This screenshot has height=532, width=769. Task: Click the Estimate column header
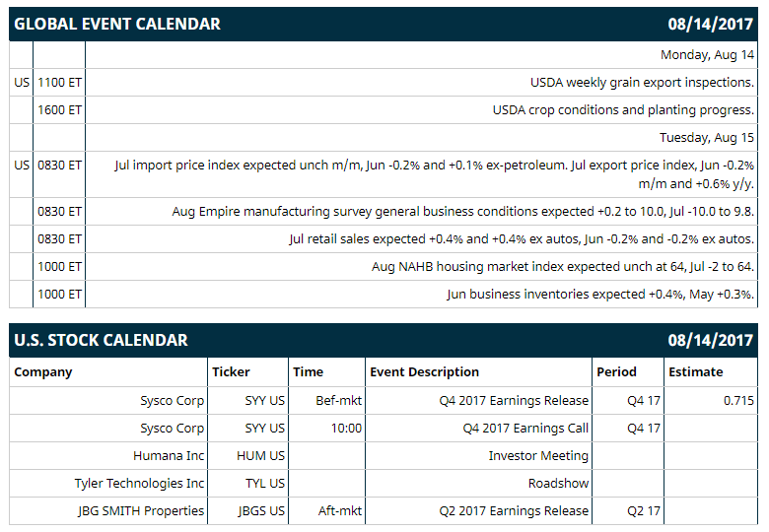pos(695,372)
